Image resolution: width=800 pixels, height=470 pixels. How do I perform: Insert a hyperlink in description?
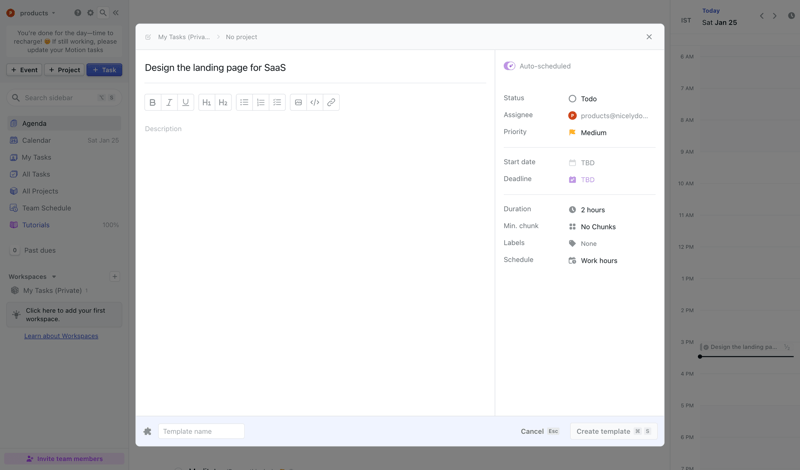coord(331,103)
